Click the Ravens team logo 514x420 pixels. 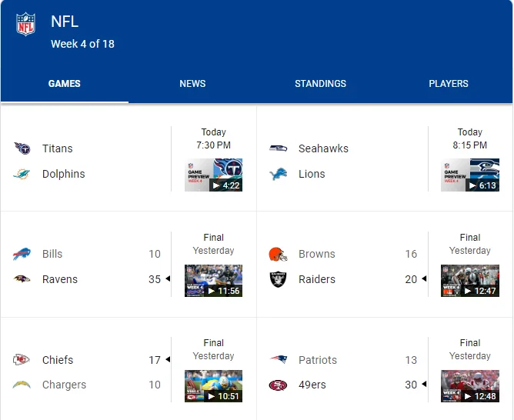(22, 279)
